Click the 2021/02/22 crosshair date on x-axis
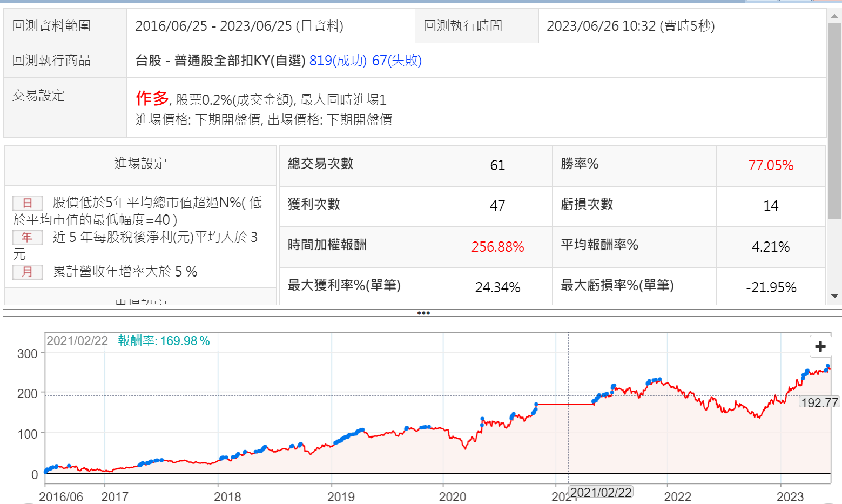Image resolution: width=842 pixels, height=504 pixels. tap(601, 492)
